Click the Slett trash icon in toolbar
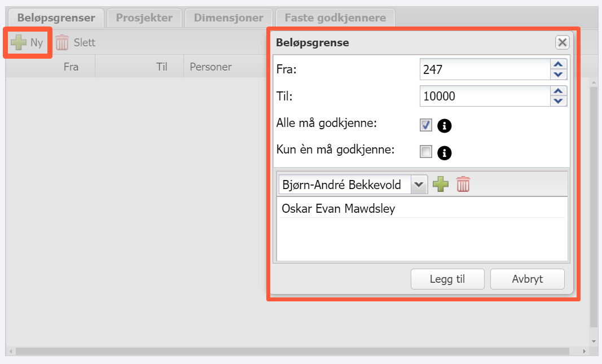 62,42
